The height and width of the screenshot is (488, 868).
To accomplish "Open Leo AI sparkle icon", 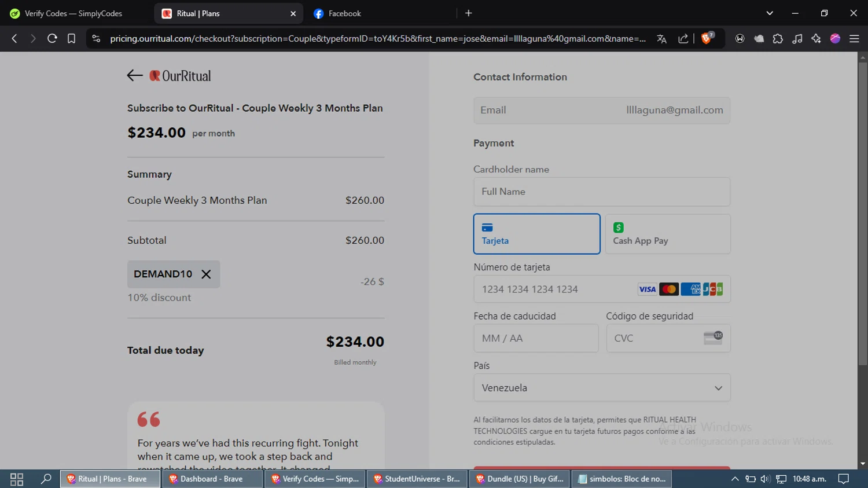I will (816, 39).
